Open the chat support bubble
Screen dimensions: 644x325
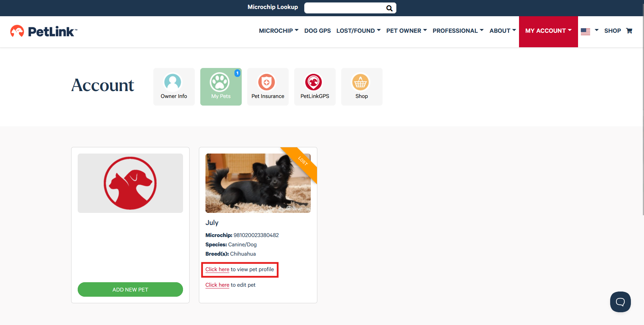(x=620, y=302)
